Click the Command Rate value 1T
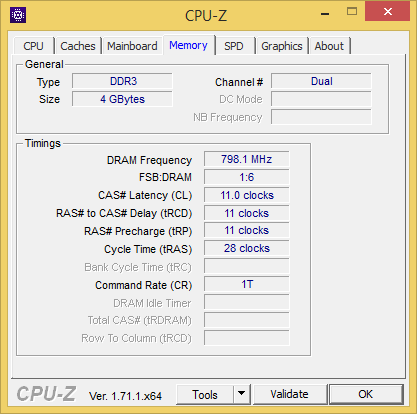417x414 pixels. 247,284
